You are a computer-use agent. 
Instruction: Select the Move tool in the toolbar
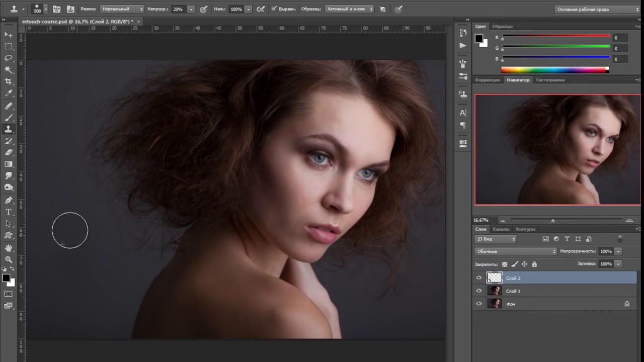coord(9,35)
